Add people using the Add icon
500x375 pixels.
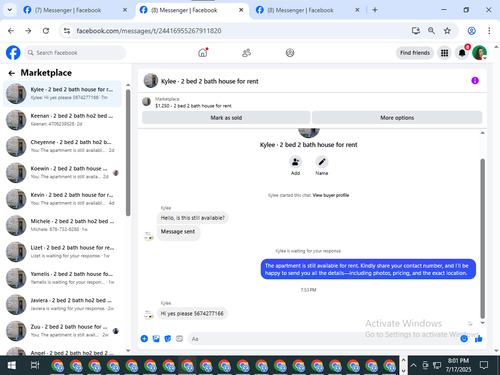click(295, 162)
